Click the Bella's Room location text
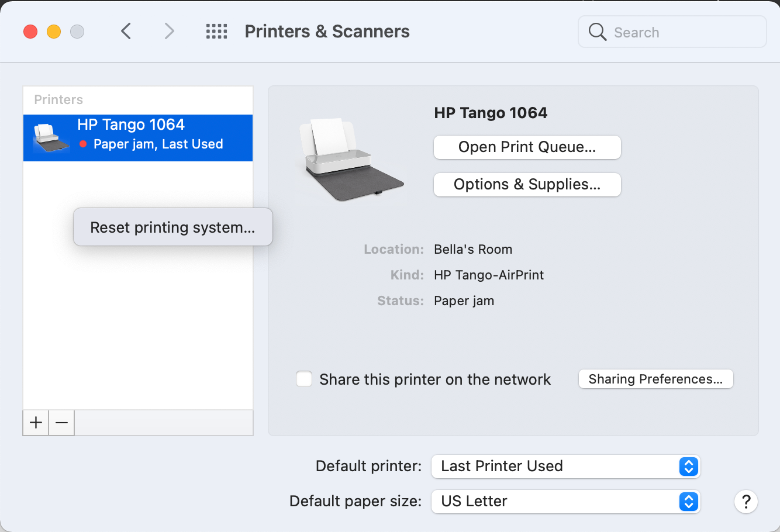 [473, 249]
